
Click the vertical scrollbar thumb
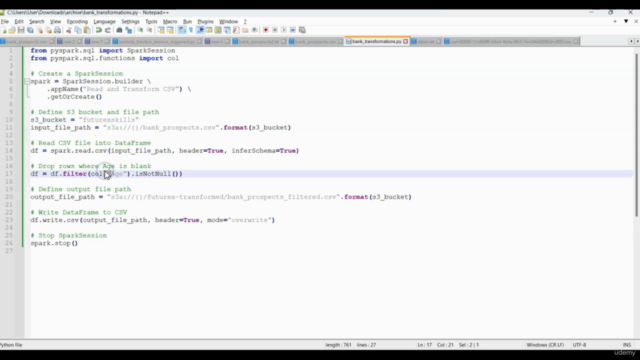tap(637, 135)
